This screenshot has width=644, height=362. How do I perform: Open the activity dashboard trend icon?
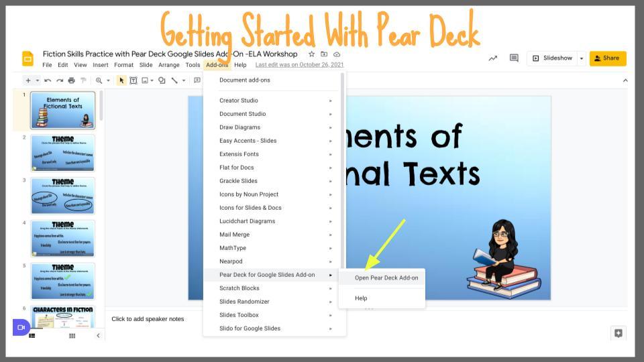[x=493, y=58]
